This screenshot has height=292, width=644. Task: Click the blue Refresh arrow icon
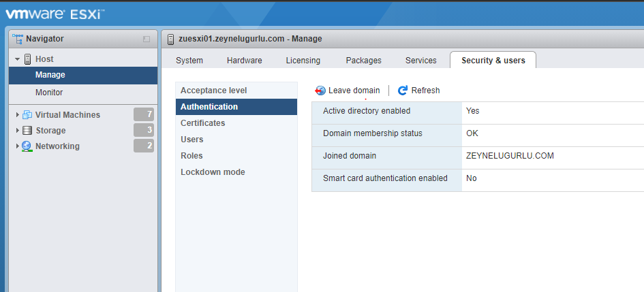(403, 91)
